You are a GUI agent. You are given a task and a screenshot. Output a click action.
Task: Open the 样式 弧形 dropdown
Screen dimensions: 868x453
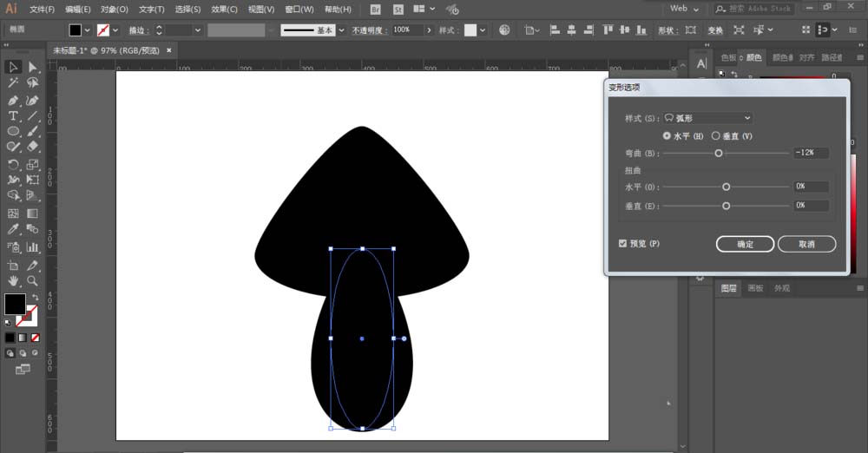708,118
